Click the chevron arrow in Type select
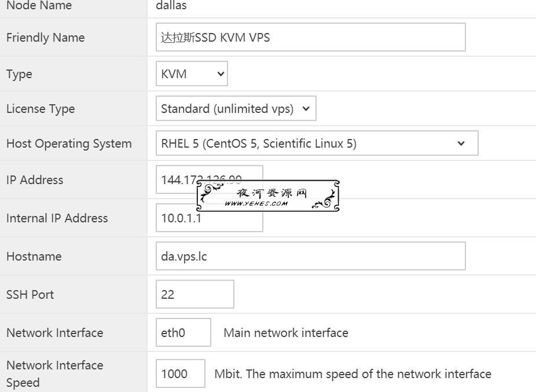The width and height of the screenshot is (536, 392). (221, 74)
